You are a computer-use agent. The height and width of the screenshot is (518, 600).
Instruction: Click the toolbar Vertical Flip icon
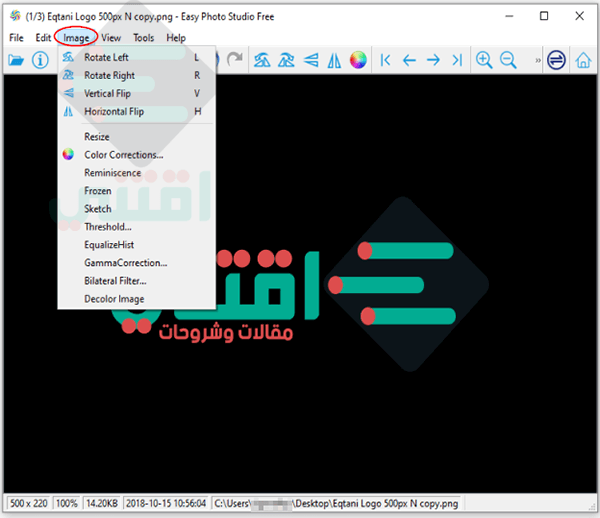(311, 60)
